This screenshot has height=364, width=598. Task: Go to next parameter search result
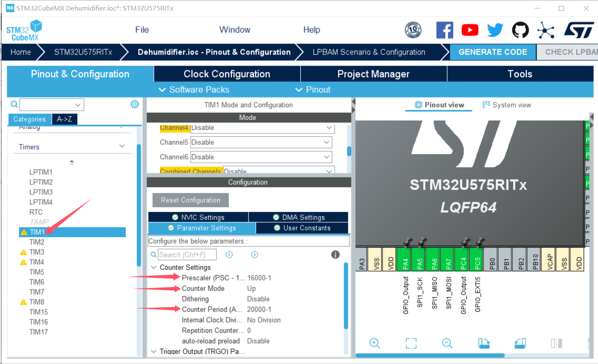[x=254, y=255]
